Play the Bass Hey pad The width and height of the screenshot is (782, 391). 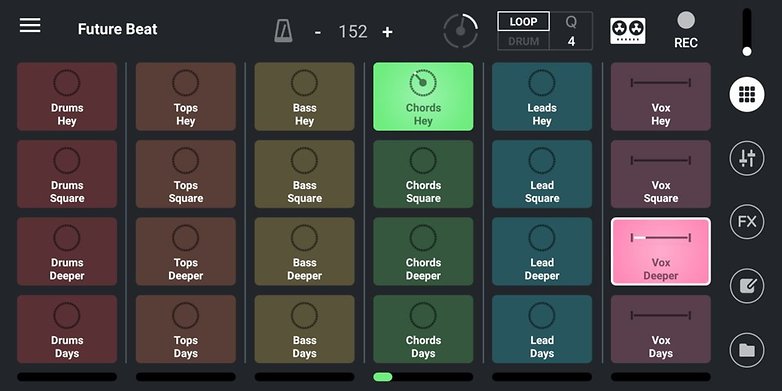pos(304,97)
